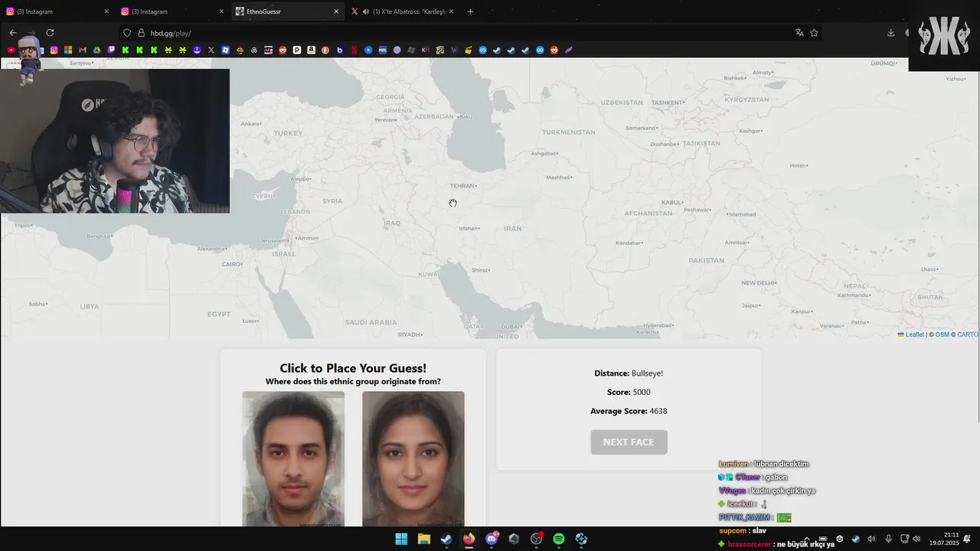Image resolution: width=980 pixels, height=551 pixels.
Task: Switch to the X'te Albatross tab
Action: pos(402,11)
